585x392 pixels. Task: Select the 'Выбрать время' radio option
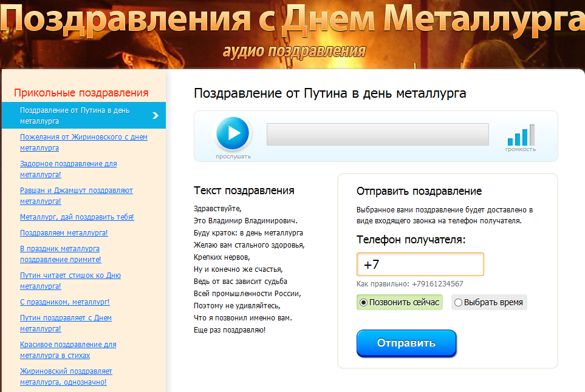489,302
